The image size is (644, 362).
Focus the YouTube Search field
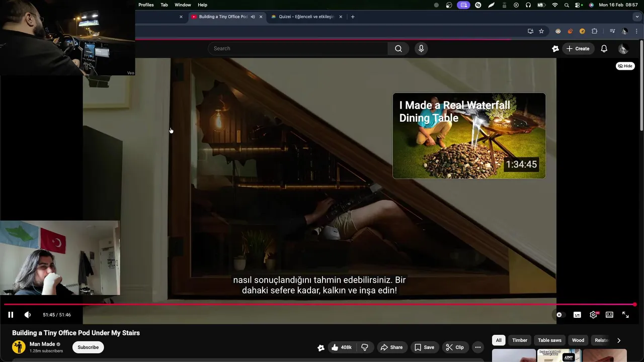point(298,49)
